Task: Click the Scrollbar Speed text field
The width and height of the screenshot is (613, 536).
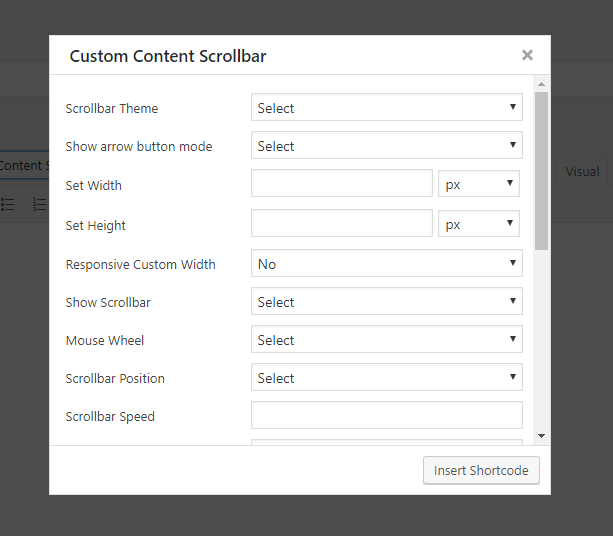Action: coord(386,416)
